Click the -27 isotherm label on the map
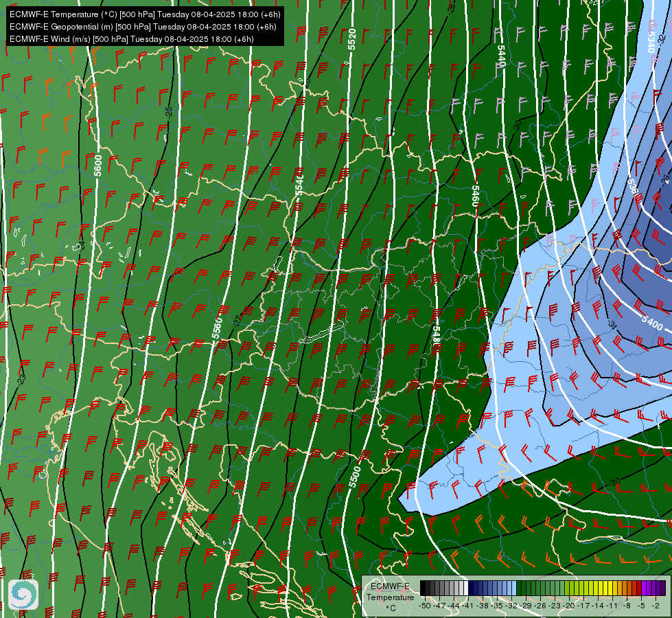 (238, 321)
